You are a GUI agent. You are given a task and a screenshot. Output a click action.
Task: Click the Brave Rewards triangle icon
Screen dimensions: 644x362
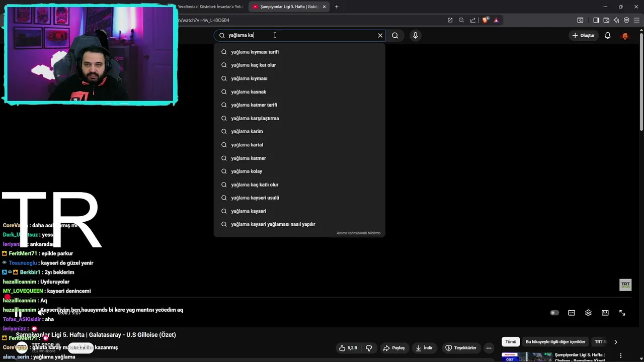[x=496, y=20]
